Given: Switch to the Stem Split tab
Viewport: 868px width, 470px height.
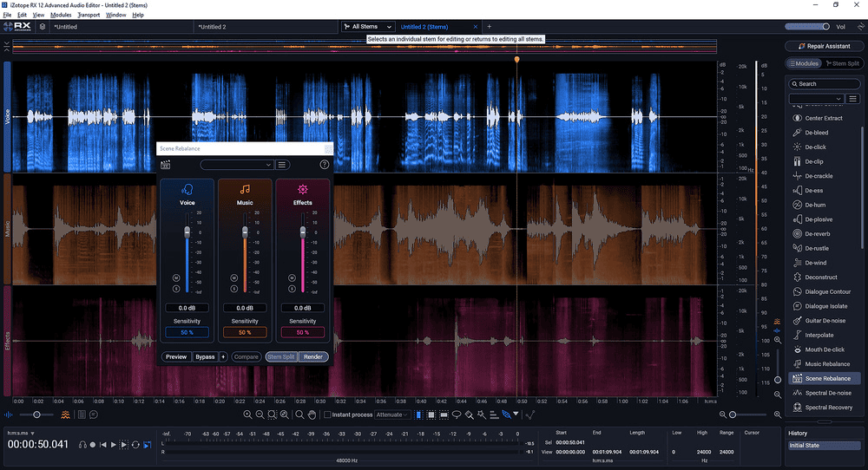Looking at the screenshot, I should pos(843,63).
